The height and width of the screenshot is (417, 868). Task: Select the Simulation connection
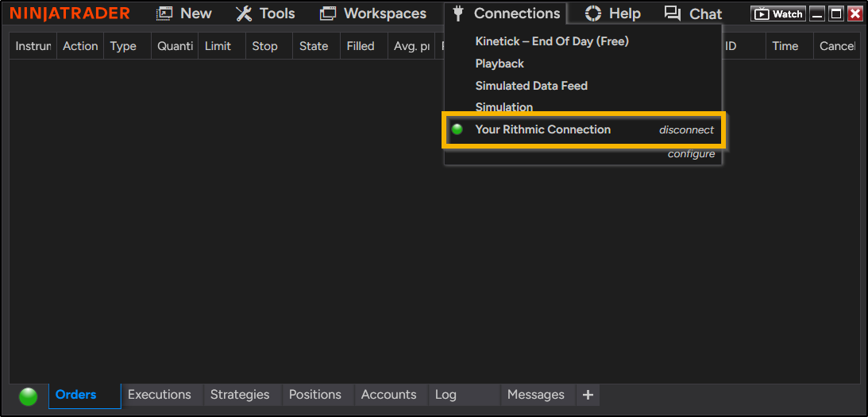(503, 107)
